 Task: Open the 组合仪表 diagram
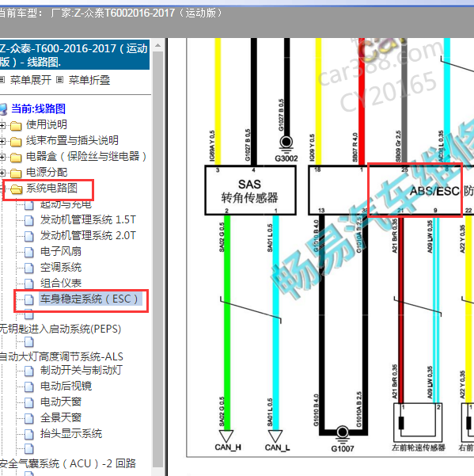click(61, 283)
